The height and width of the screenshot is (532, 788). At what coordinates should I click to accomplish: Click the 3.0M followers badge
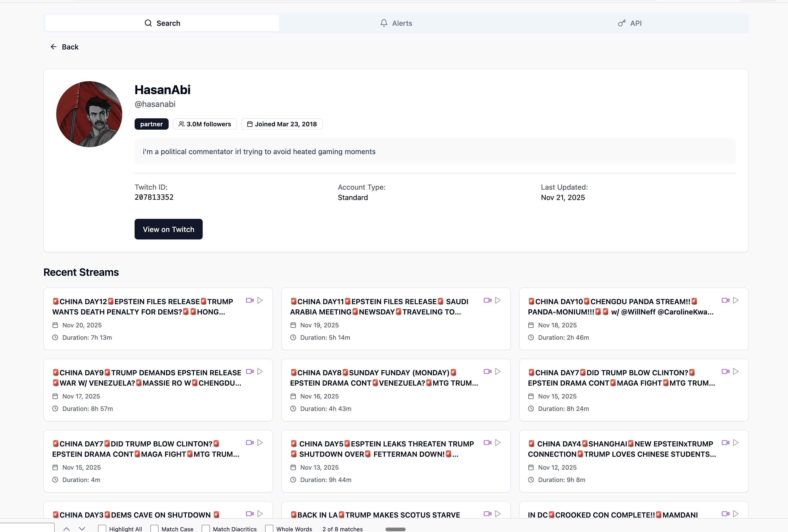205,124
